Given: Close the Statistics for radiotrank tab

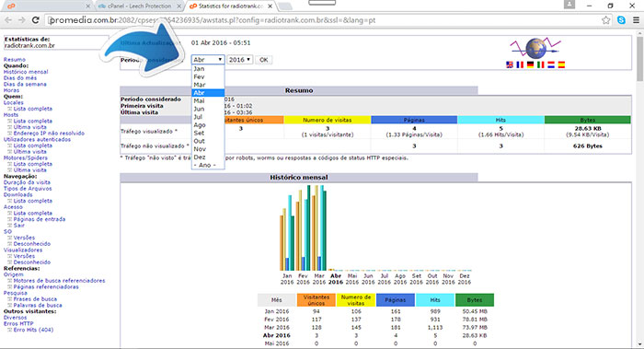Looking at the screenshot, I should 270,6.
